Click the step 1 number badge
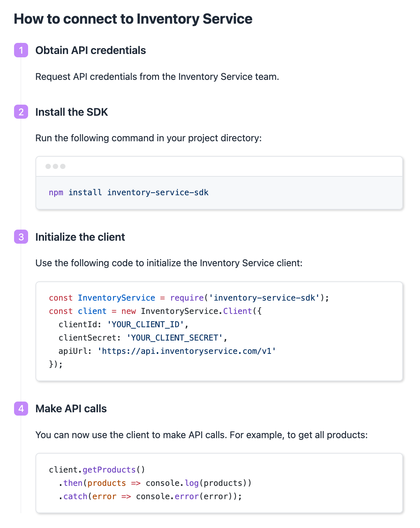The image size is (420, 528). pyautogui.click(x=21, y=50)
